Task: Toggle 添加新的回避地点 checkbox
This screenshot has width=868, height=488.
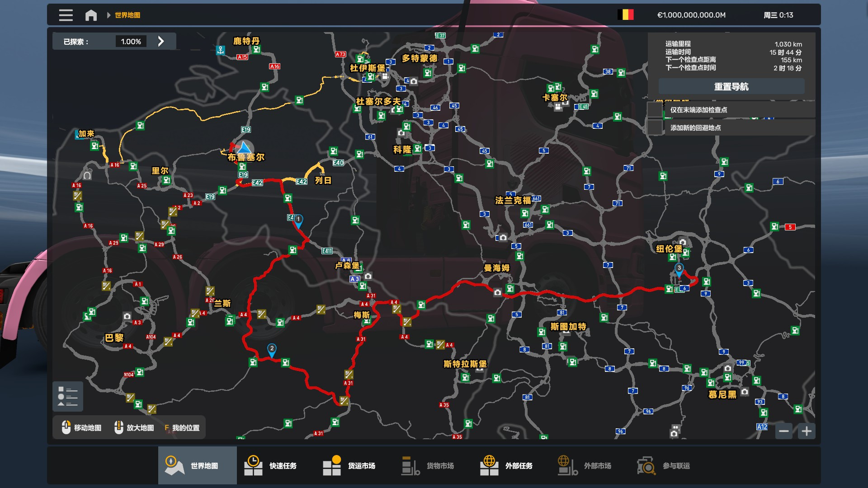Action: (x=655, y=127)
